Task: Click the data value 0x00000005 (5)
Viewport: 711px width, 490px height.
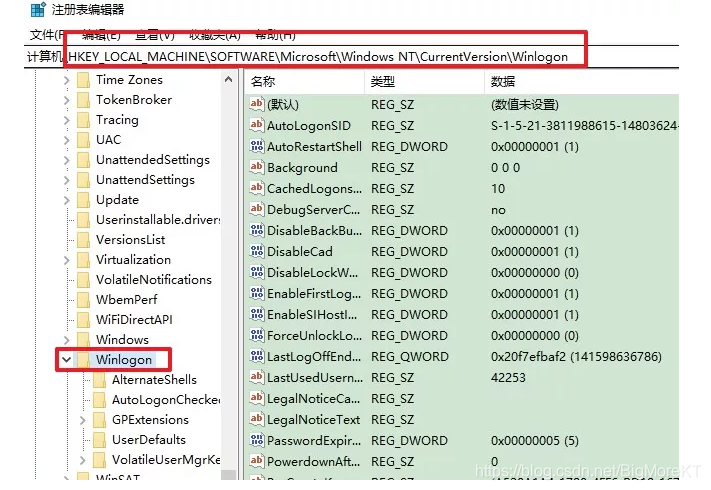Action: [x=535, y=441]
